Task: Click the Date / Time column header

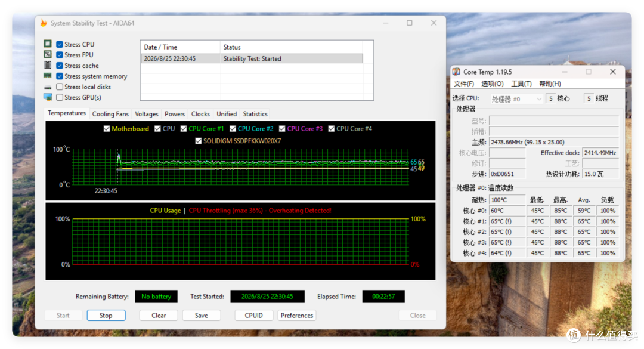Action: [x=180, y=47]
